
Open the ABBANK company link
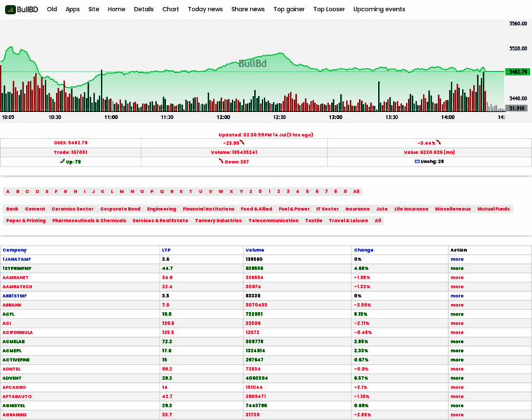click(12, 304)
